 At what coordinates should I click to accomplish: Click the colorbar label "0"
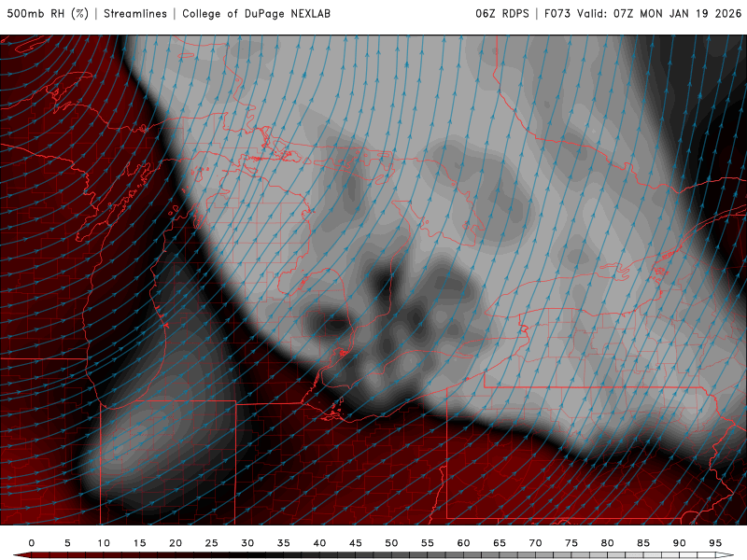click(x=32, y=543)
